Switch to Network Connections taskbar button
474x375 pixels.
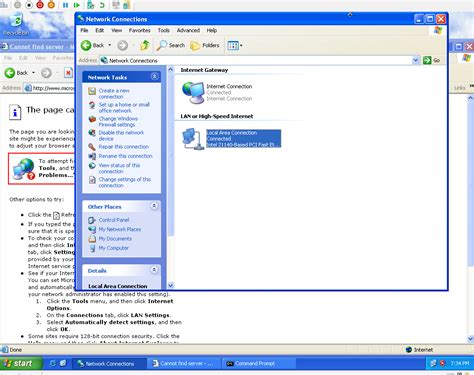[109, 364]
